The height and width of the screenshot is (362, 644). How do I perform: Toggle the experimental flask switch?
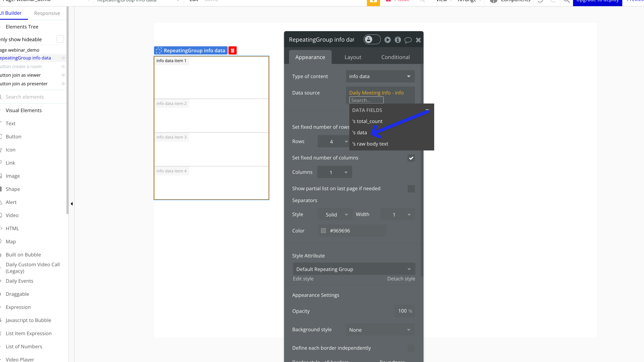(x=372, y=40)
